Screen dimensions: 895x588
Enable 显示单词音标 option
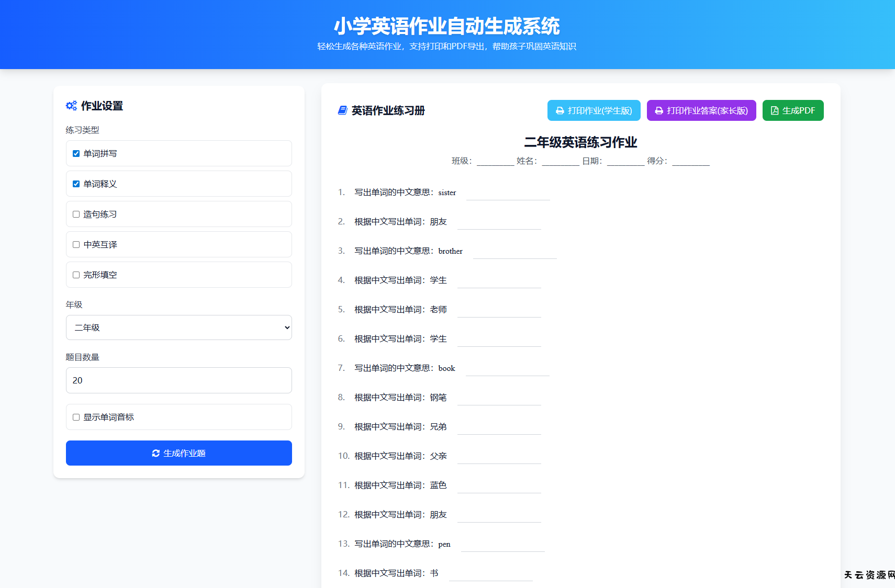tap(75, 417)
